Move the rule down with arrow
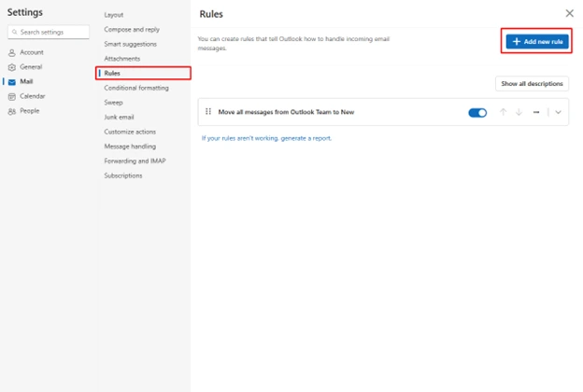This screenshot has width=583, height=392. pyautogui.click(x=519, y=112)
